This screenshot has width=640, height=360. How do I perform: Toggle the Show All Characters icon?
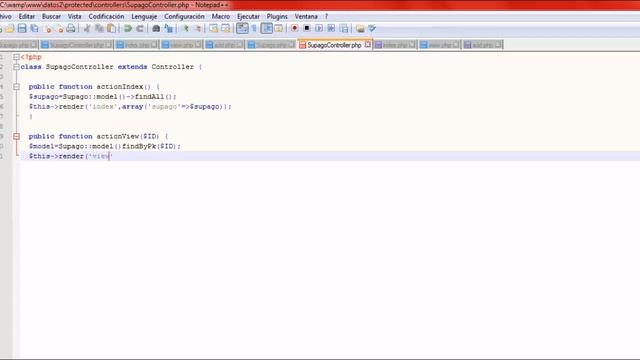[x=254, y=28]
